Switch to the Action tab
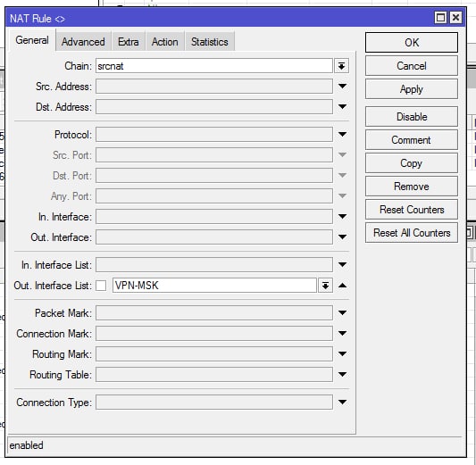Image resolution: width=476 pixels, height=465 pixels. click(x=165, y=42)
